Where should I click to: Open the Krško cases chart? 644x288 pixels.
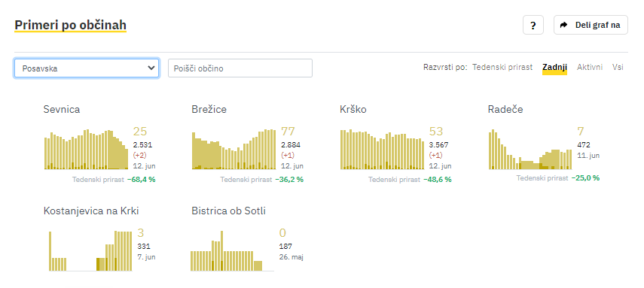click(x=383, y=150)
